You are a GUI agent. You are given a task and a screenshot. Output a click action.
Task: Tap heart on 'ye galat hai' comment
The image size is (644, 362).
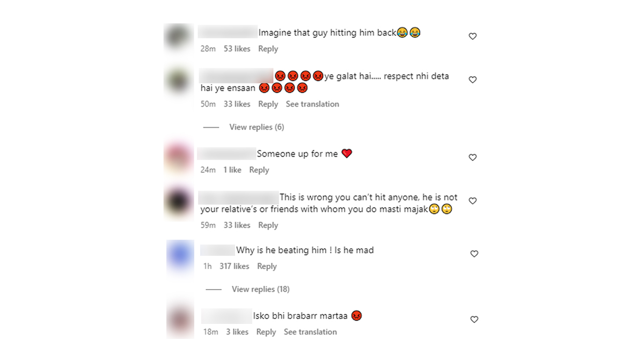tap(473, 79)
